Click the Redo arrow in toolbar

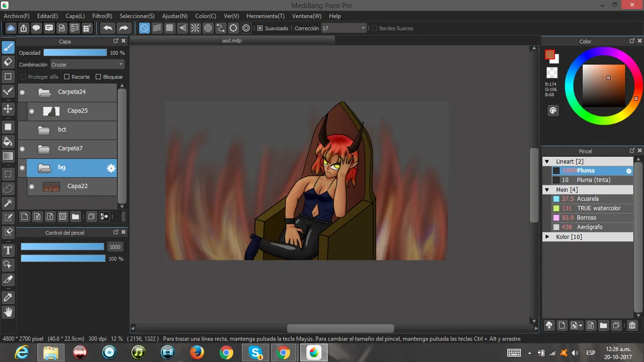(124, 28)
